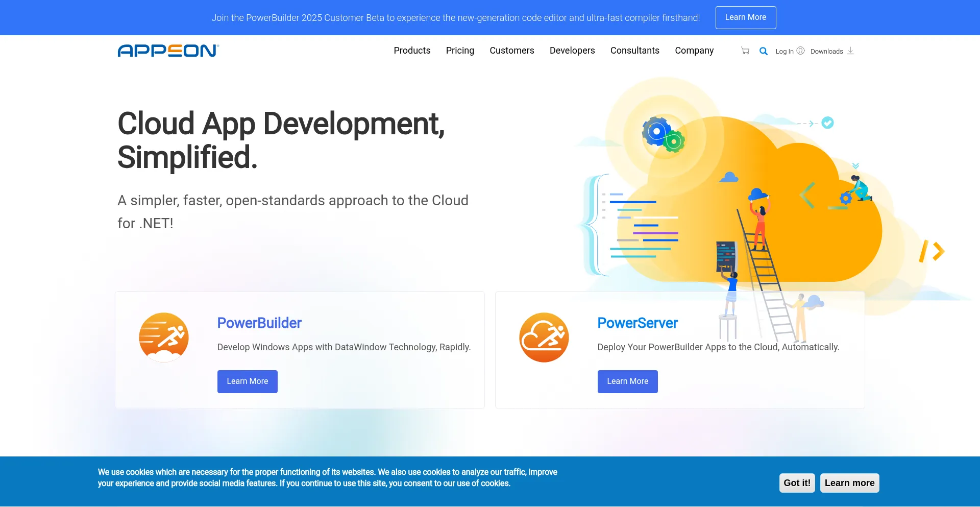Click the search magnifier icon
The height and width of the screenshot is (507, 980).
[x=764, y=51]
